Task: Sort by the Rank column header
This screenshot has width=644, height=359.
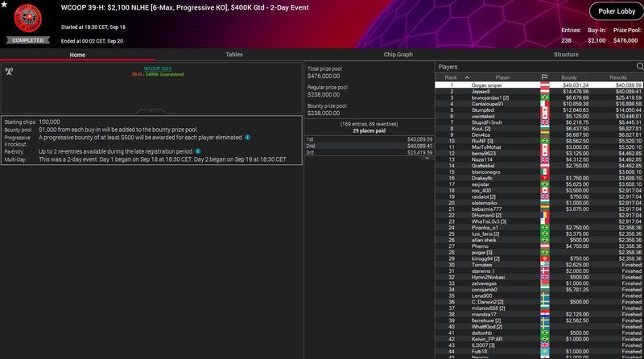Action: point(451,77)
